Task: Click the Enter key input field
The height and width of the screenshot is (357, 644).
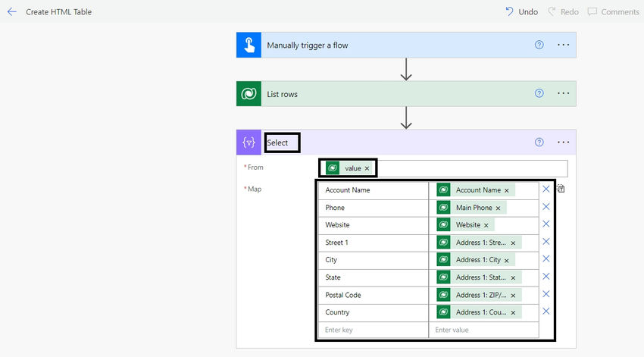Action: (x=373, y=330)
